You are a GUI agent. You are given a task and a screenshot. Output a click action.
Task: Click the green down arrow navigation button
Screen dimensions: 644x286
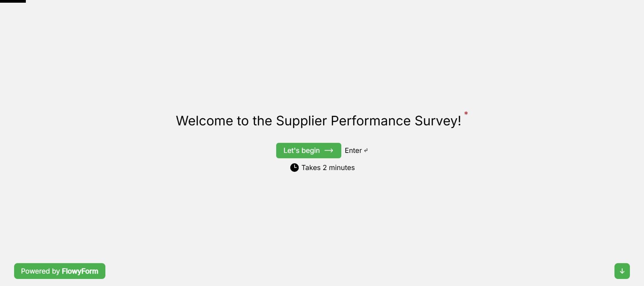tap(622, 271)
